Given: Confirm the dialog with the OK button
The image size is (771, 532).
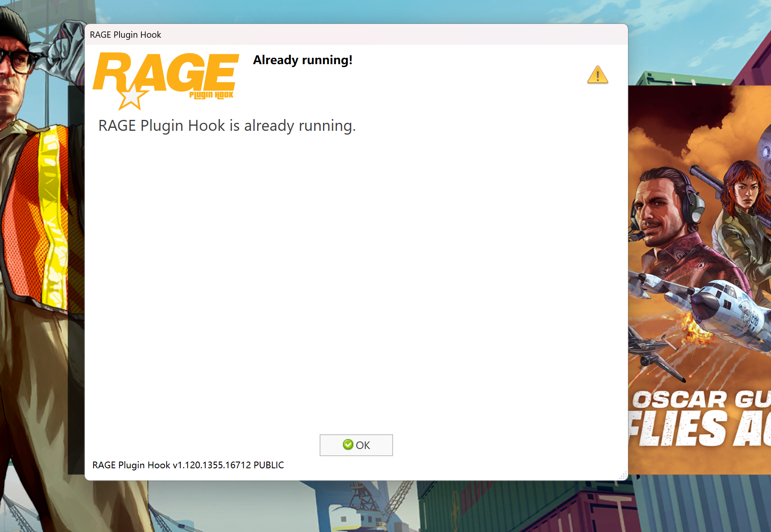Looking at the screenshot, I should click(356, 445).
